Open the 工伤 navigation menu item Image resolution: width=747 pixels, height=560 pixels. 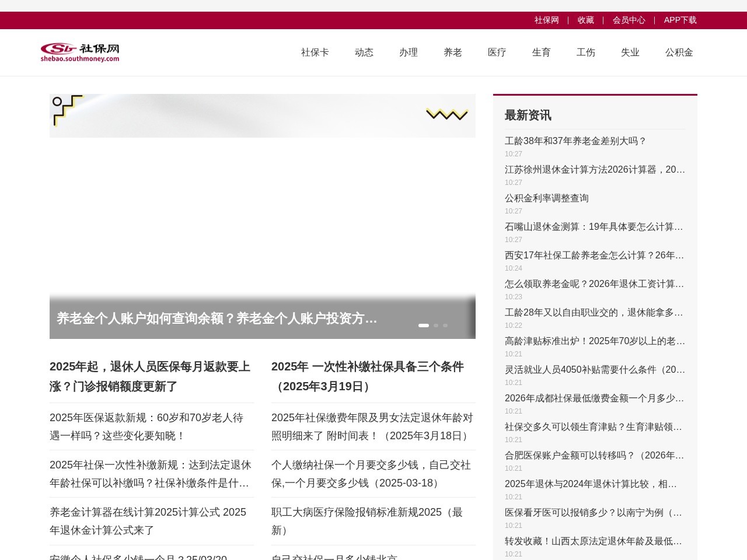coord(586,52)
